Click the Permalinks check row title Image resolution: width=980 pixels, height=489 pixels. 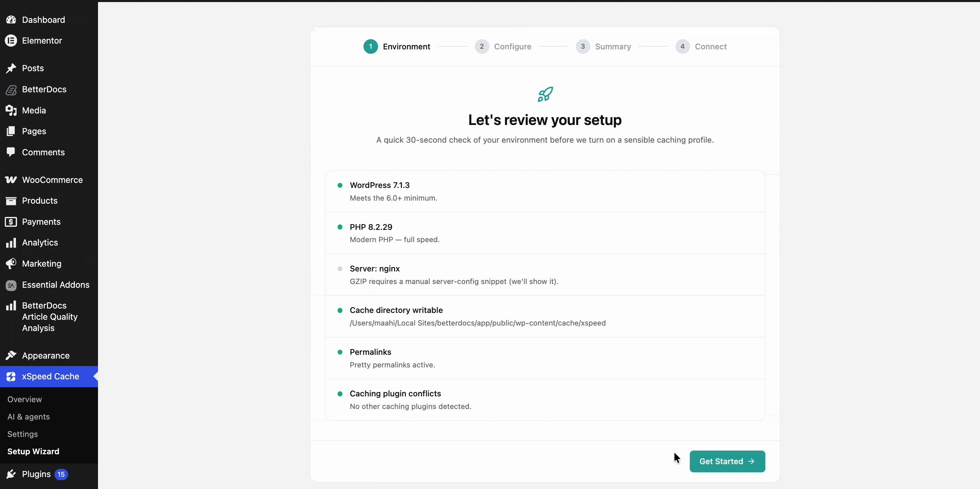click(370, 352)
